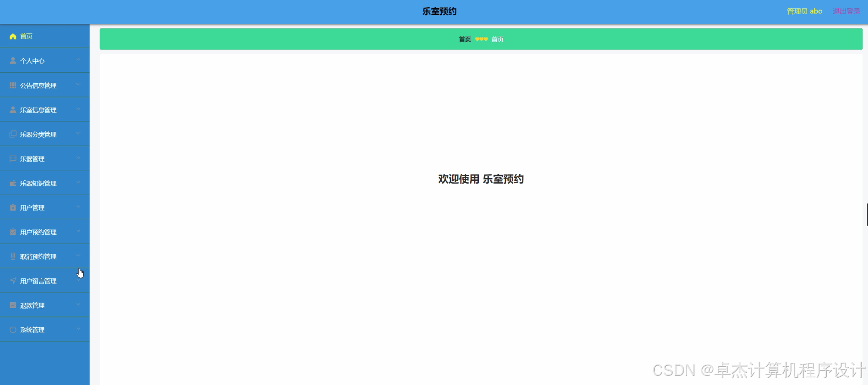Screen dimensions: 868x385
Task: Click the clipboard icon for 用户管理
Action: [x=13, y=207]
